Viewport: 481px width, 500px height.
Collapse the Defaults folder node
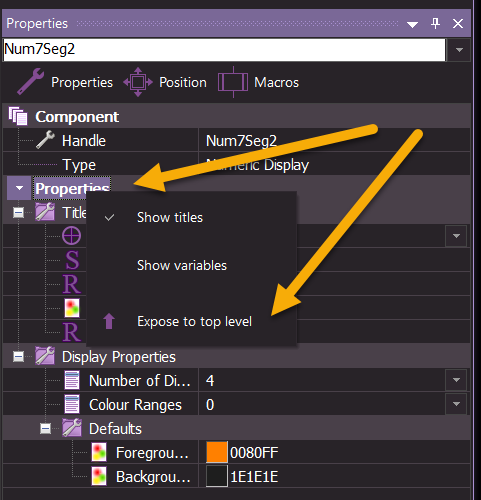(x=45, y=429)
